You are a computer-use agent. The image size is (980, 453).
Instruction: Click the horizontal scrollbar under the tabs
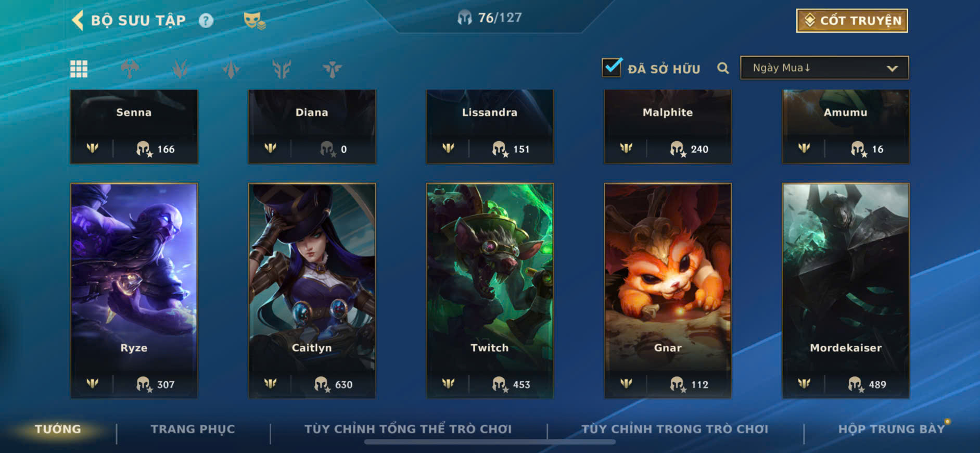(x=490, y=442)
